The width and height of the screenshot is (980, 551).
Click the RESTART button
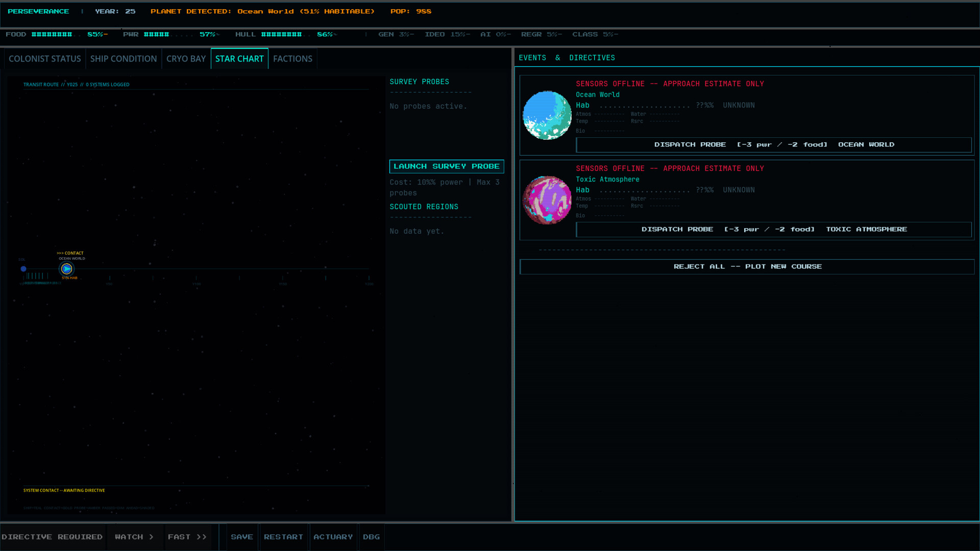point(283,537)
